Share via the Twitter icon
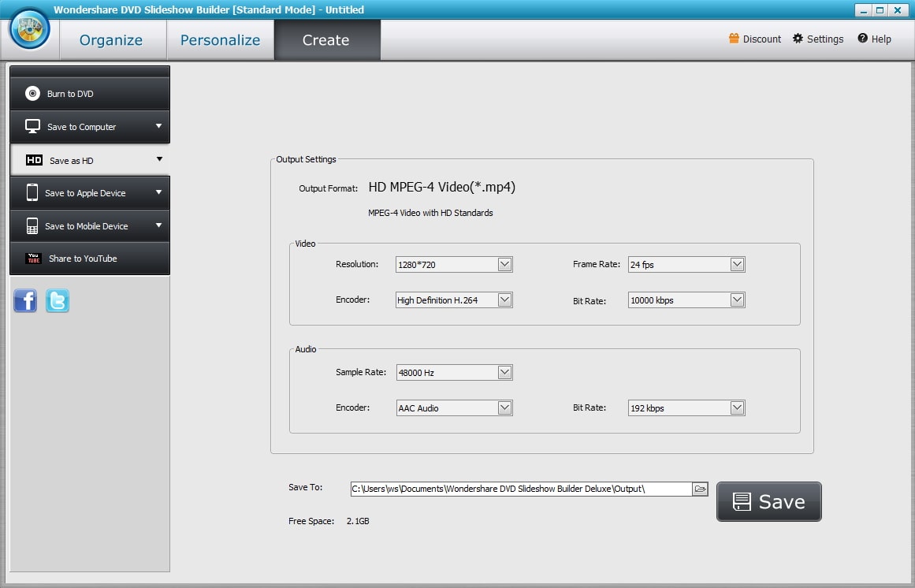The image size is (915, 588). pyautogui.click(x=58, y=301)
